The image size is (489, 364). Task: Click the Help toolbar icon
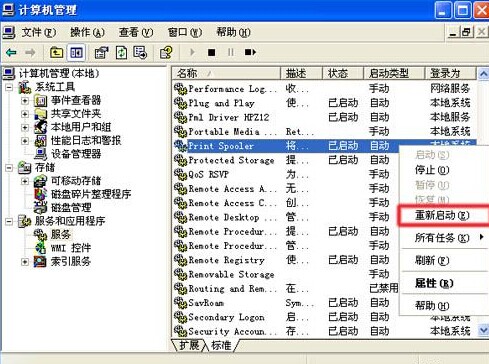pos(166,52)
